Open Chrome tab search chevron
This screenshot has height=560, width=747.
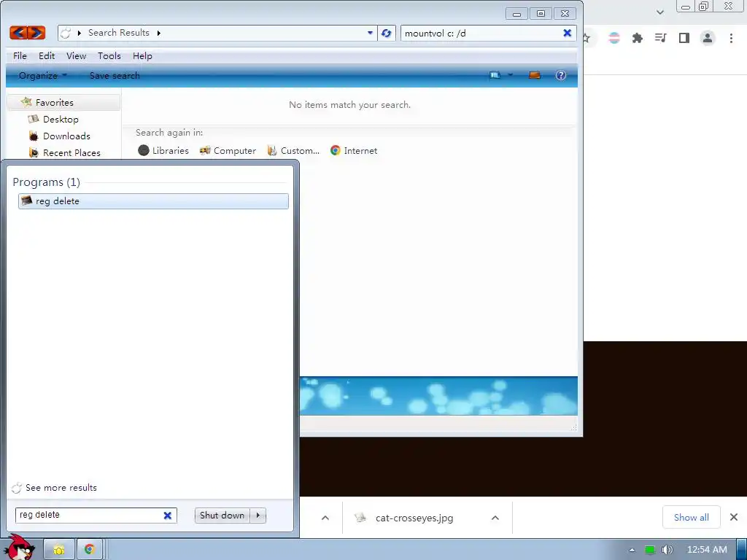tap(659, 12)
